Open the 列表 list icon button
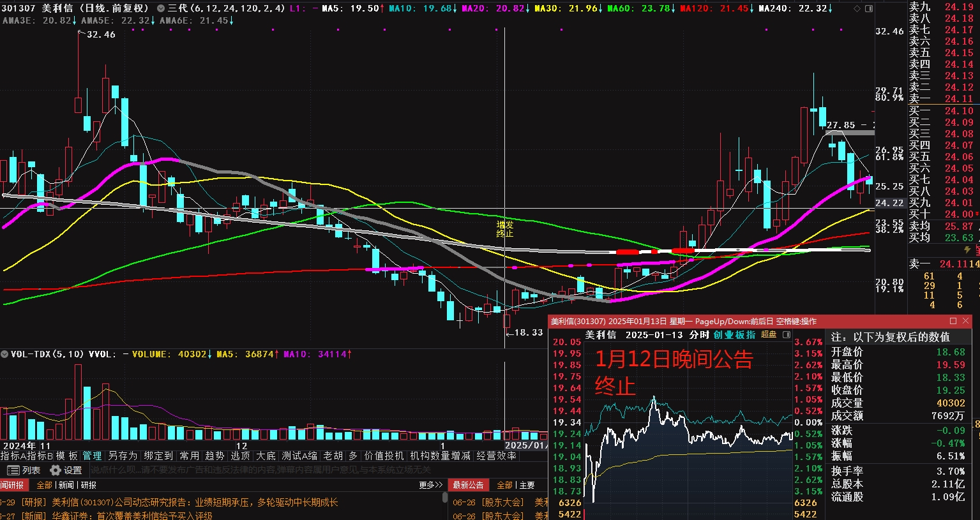This screenshot has height=520, width=980. point(24,470)
